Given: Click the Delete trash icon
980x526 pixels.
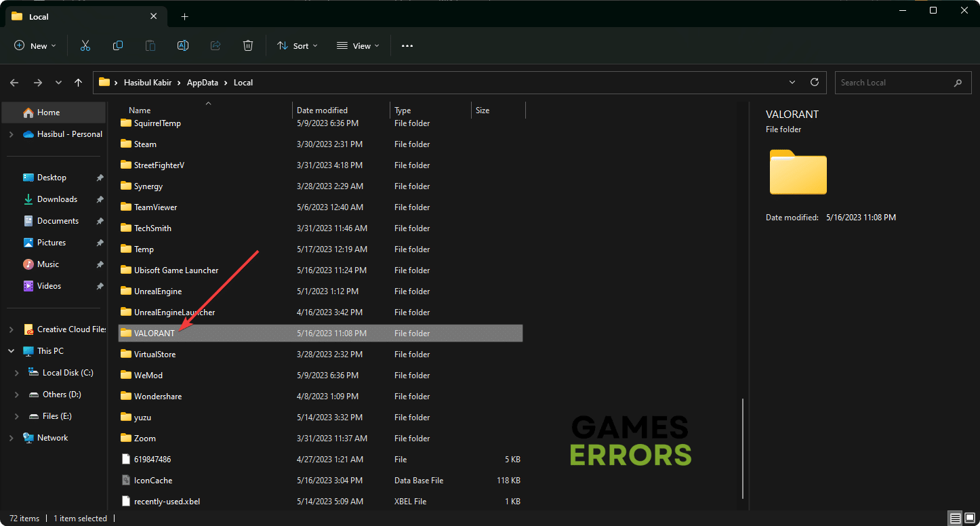Looking at the screenshot, I should tap(248, 46).
